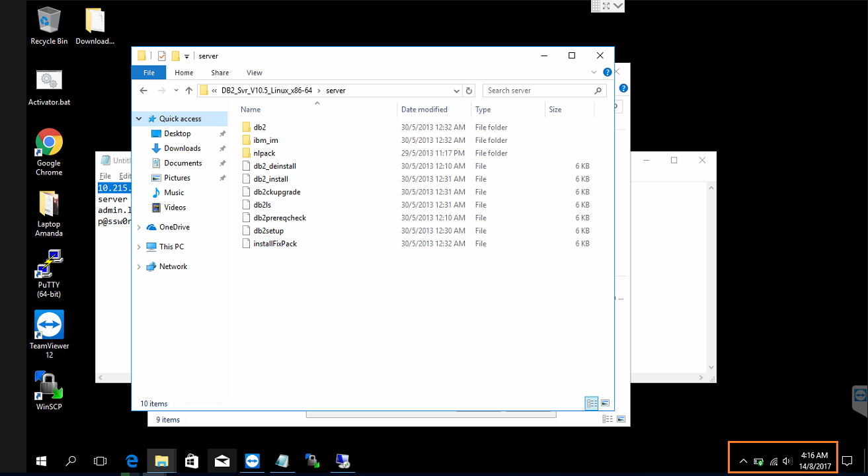
Task: Open the Windows Store taskbar icon
Action: pyautogui.click(x=192, y=461)
